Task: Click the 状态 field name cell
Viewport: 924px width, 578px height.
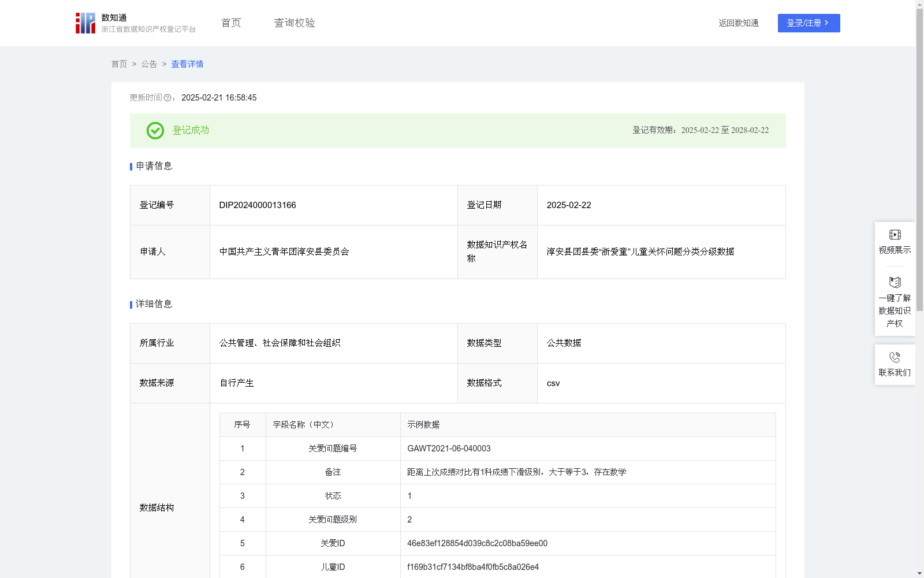Action: [x=333, y=496]
